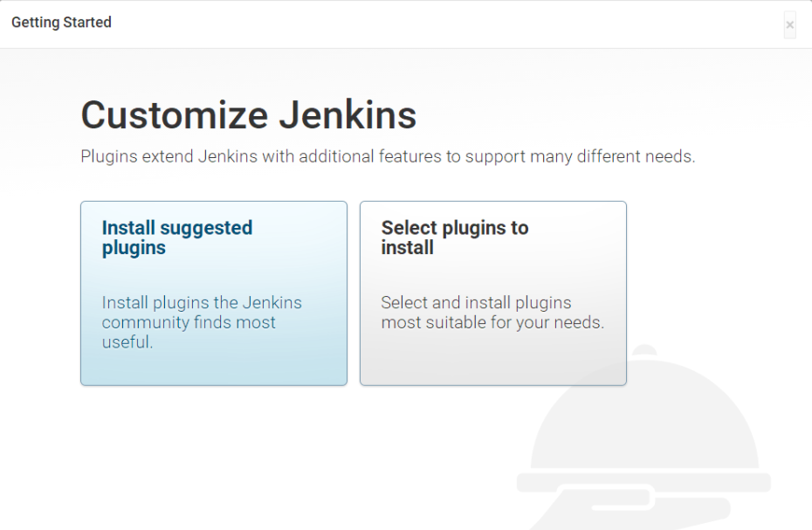Click the small gray X at top right

(788, 25)
